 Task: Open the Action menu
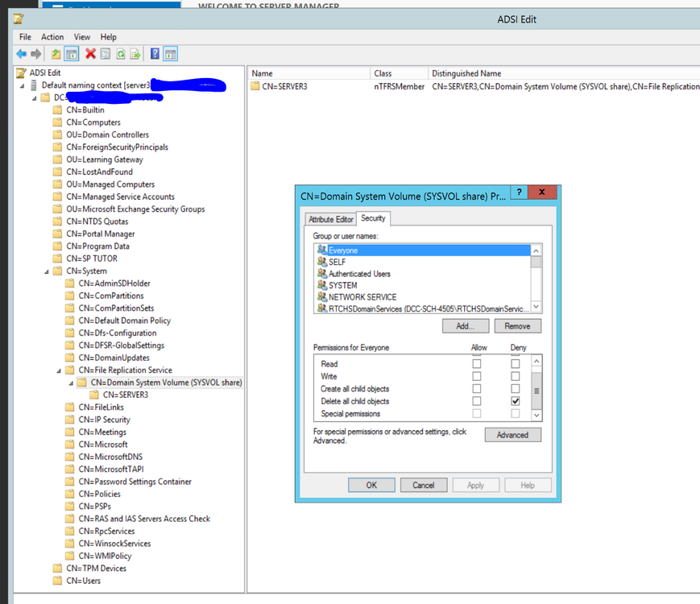52,36
